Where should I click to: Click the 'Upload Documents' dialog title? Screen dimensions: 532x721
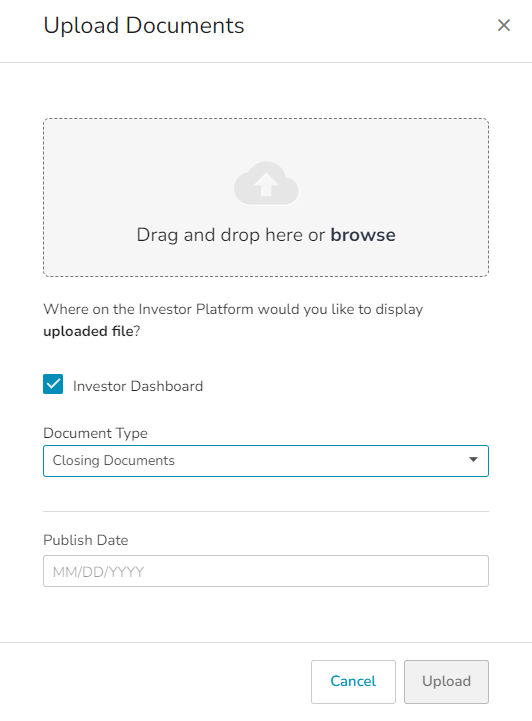(x=144, y=26)
